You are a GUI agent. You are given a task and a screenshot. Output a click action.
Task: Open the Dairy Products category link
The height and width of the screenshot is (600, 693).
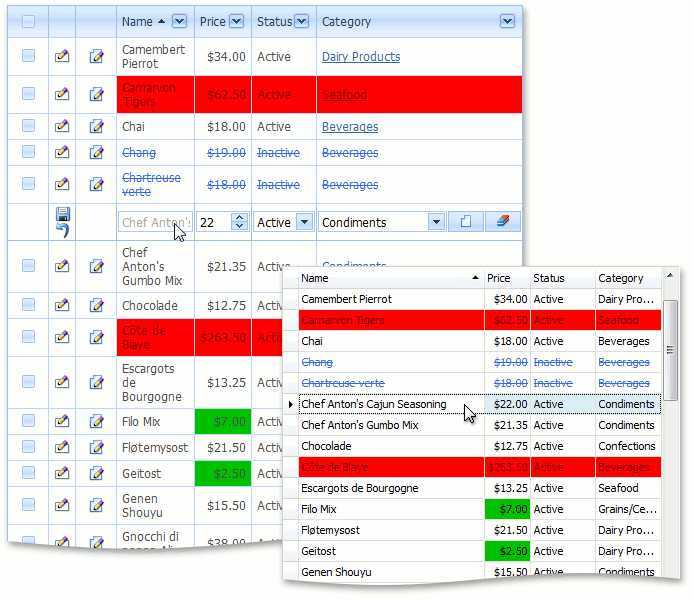pos(361,57)
